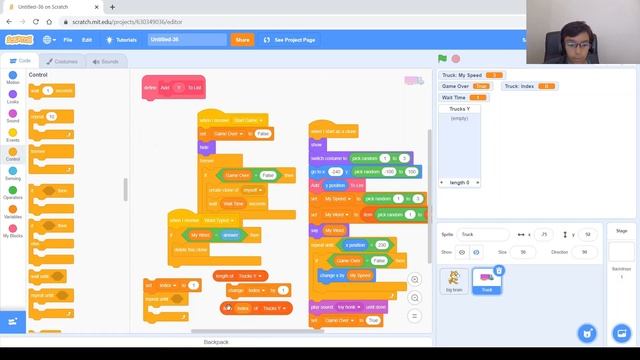The width and height of the screenshot is (640, 360).
Task: Open Index dropdown in 'change Index by 1' block
Action: pos(263,291)
